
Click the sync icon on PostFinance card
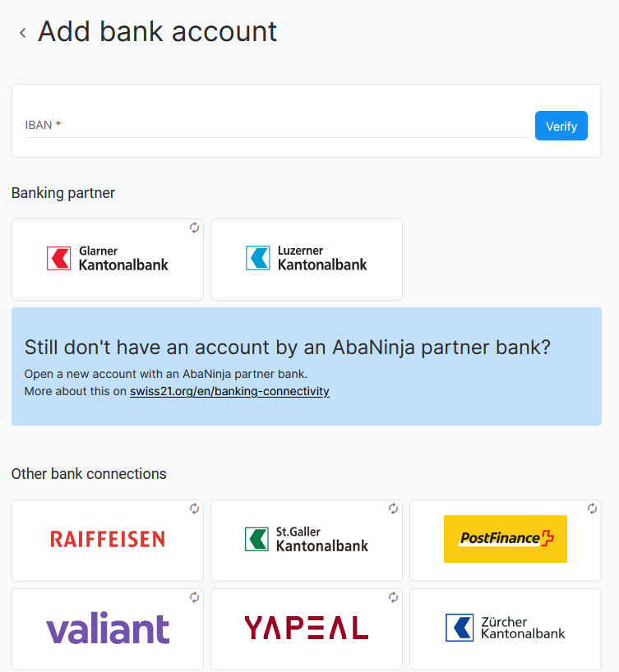coord(593,509)
